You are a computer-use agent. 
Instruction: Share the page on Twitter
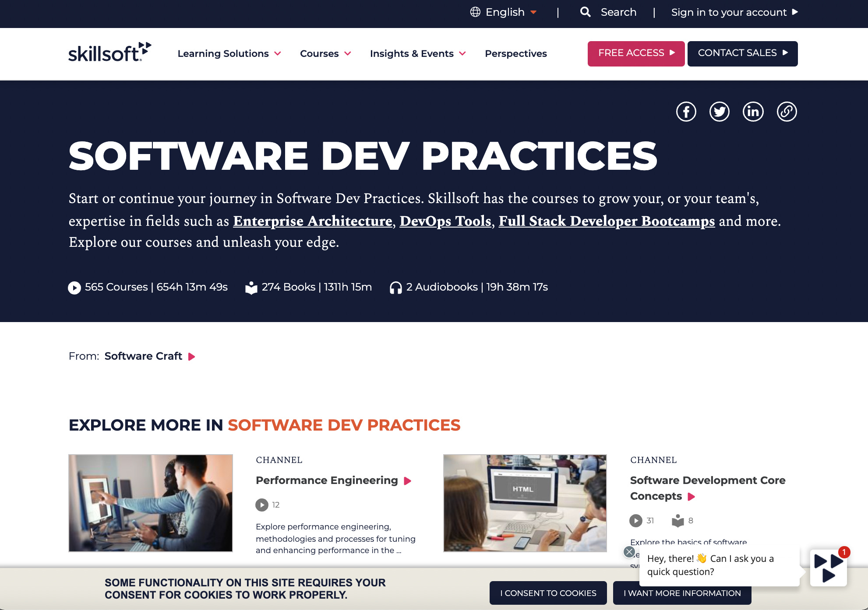pos(720,112)
